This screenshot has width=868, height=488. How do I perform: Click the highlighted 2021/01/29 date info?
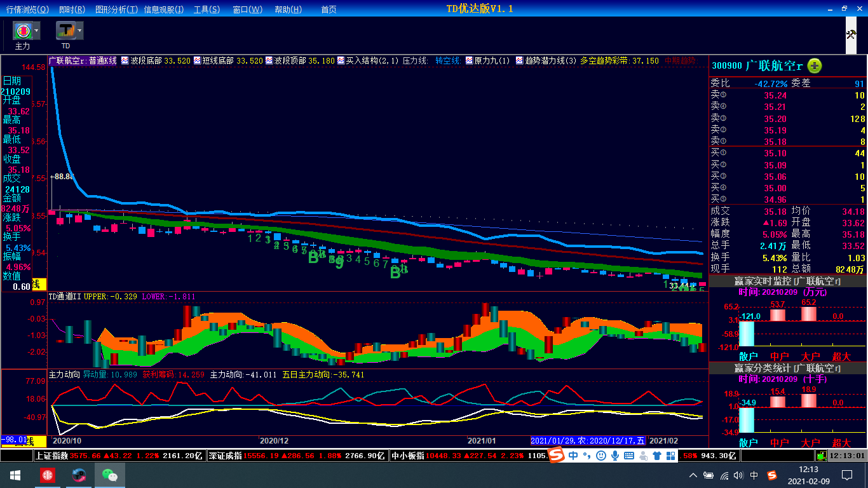pyautogui.click(x=588, y=440)
